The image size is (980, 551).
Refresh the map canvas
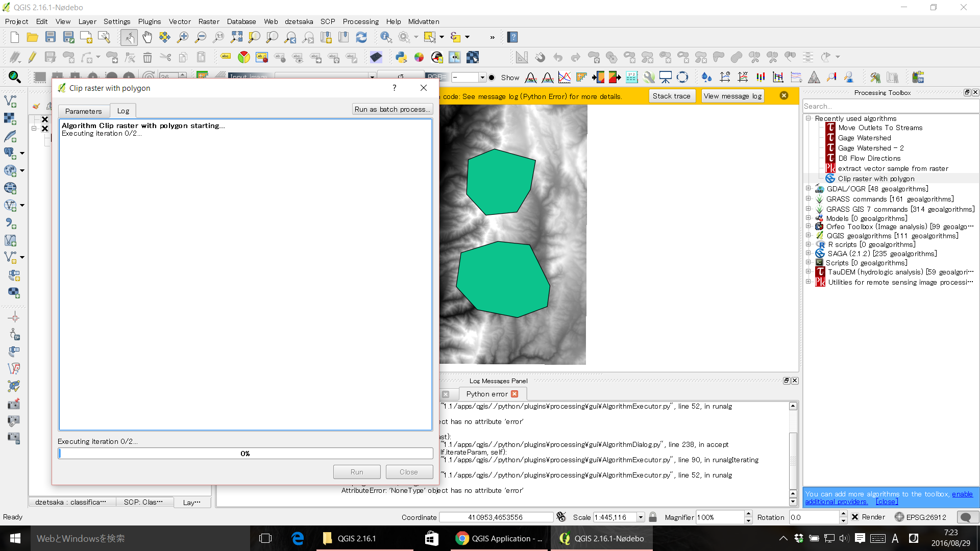pyautogui.click(x=361, y=37)
